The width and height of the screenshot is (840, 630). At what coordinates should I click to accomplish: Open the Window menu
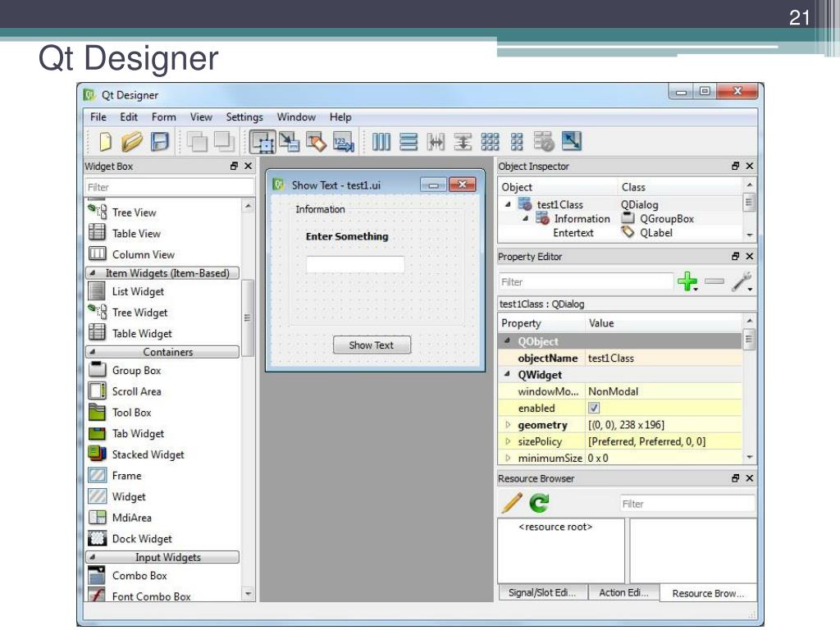(x=296, y=116)
